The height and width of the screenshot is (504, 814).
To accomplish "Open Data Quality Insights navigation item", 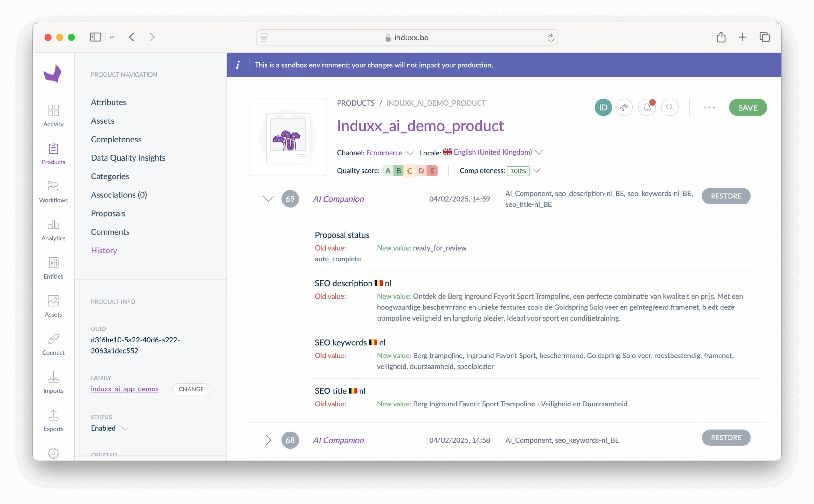I will [128, 158].
